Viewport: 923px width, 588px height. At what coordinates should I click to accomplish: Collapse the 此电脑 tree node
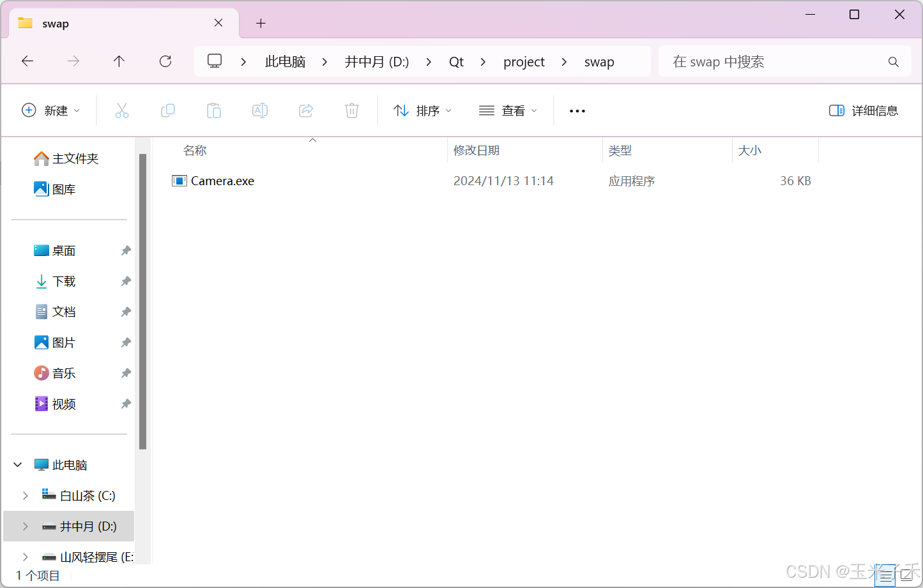(18, 465)
